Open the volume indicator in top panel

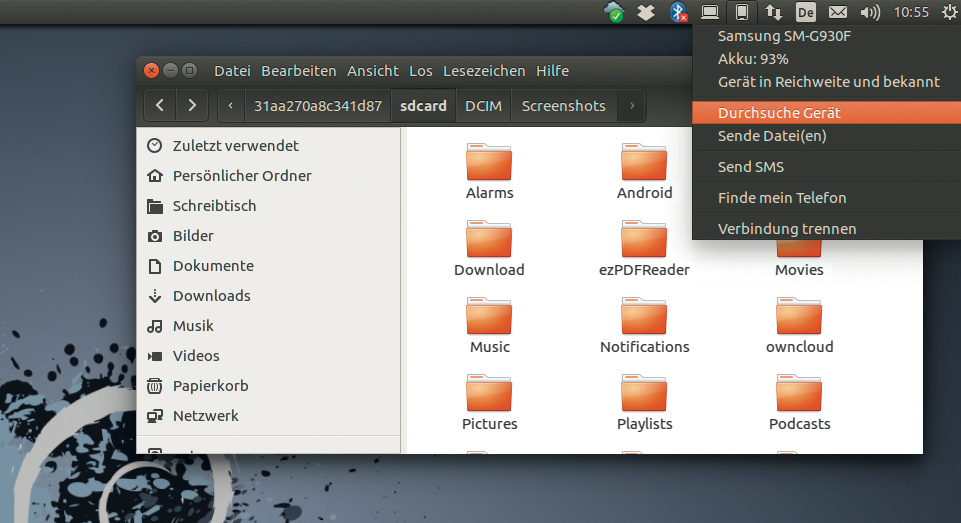pyautogui.click(x=869, y=12)
